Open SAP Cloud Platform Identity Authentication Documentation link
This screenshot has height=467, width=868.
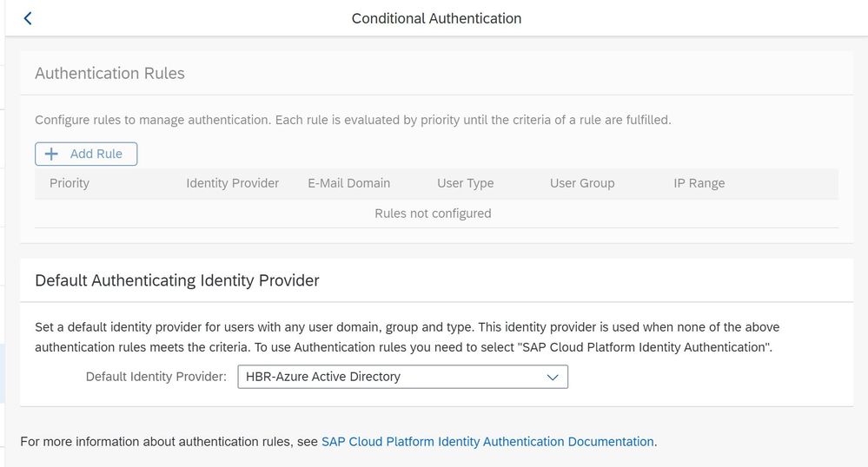(x=487, y=442)
